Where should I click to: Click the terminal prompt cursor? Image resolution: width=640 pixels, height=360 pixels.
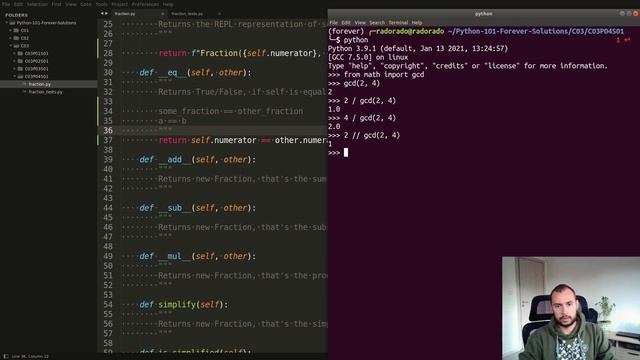pyautogui.click(x=346, y=153)
